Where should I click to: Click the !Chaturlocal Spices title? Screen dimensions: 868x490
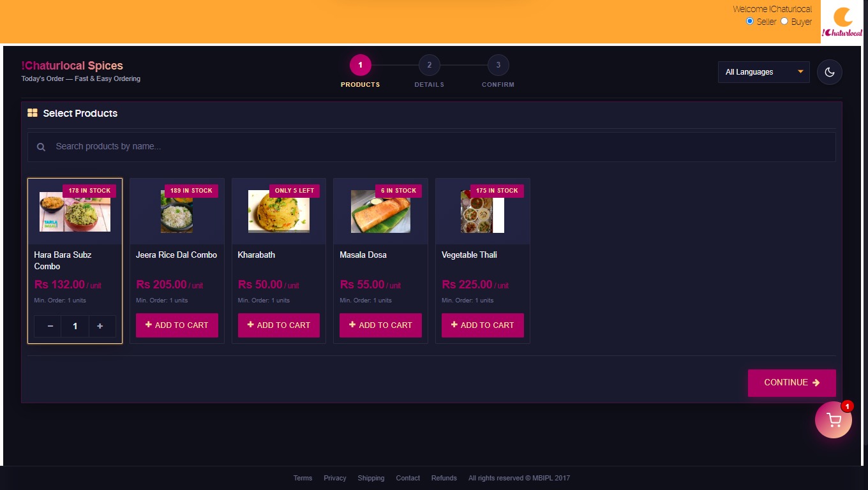point(72,66)
